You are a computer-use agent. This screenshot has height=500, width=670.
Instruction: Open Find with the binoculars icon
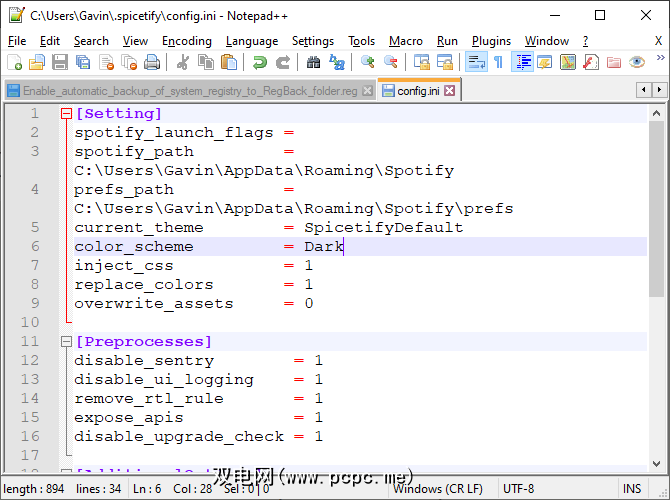pyautogui.click(x=313, y=63)
